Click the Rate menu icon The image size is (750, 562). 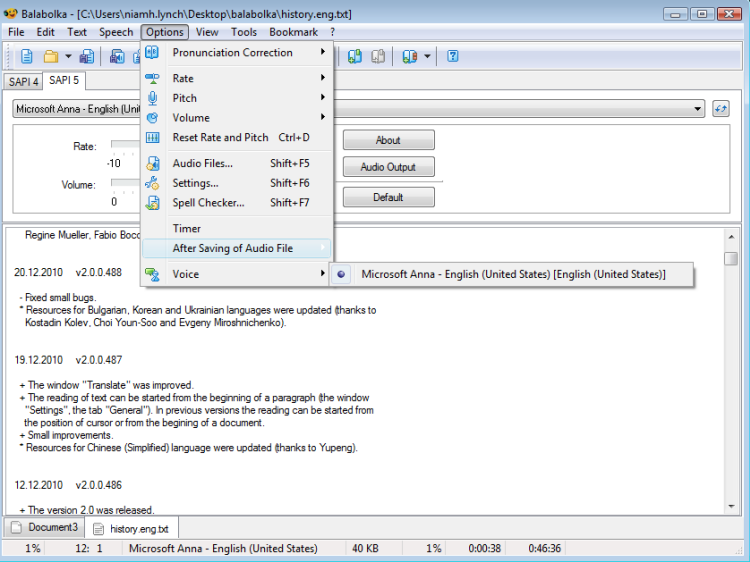(x=152, y=78)
